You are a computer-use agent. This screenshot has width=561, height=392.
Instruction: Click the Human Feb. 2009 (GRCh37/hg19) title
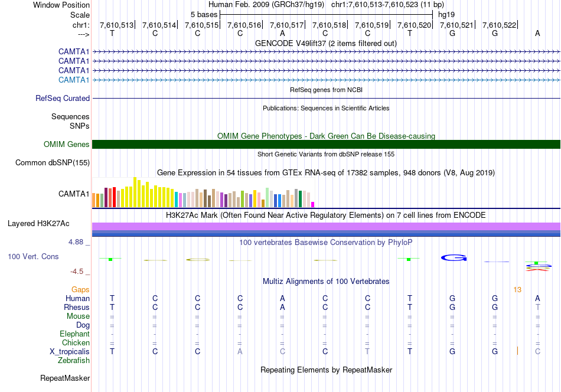point(266,5)
